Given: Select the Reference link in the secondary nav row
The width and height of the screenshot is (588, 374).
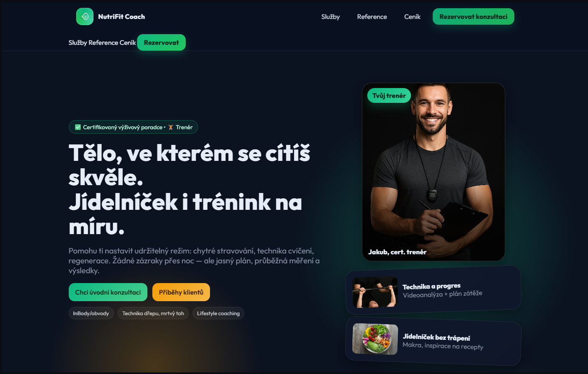Looking at the screenshot, I should click(x=103, y=42).
